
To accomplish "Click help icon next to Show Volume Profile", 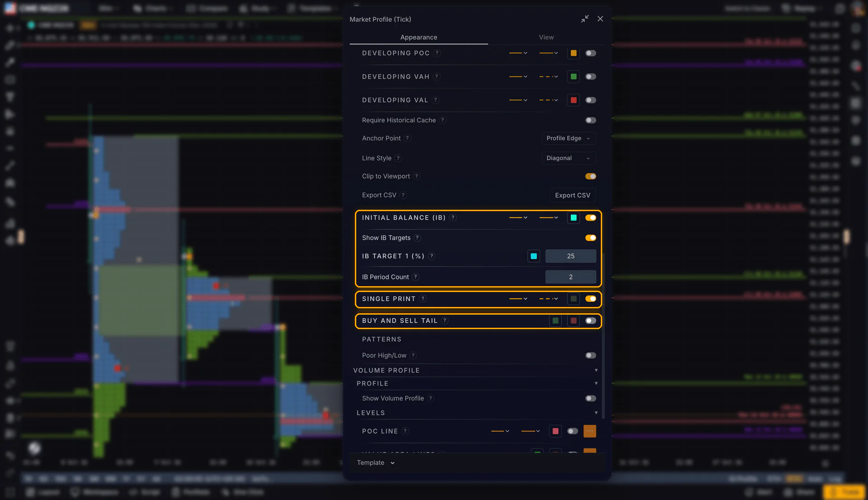I will click(431, 398).
